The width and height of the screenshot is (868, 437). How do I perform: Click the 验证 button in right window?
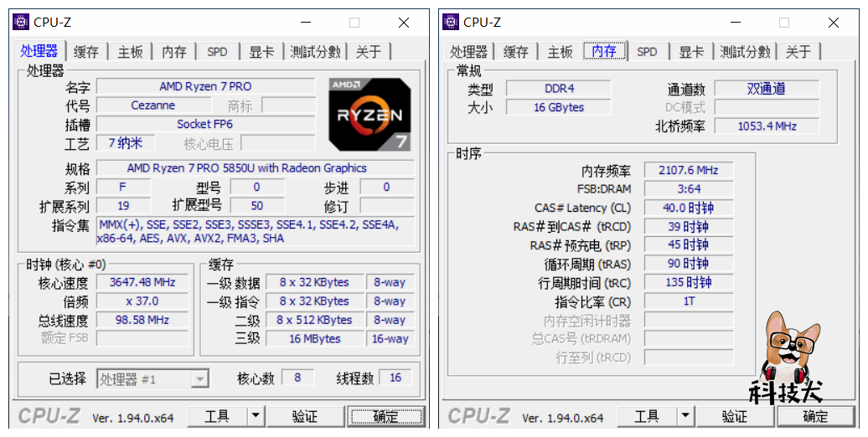click(735, 416)
